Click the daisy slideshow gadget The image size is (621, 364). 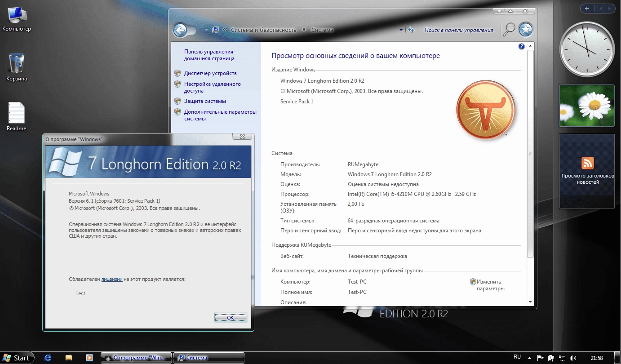tap(586, 106)
